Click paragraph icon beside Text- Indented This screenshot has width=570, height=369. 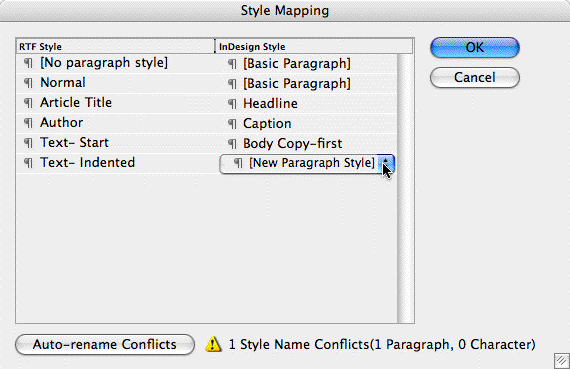tap(28, 163)
